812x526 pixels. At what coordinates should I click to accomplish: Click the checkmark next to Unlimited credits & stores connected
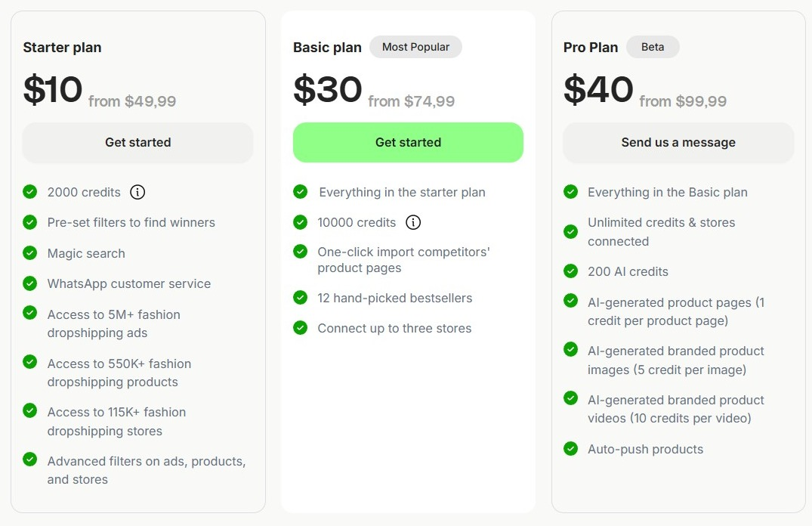[x=570, y=231]
